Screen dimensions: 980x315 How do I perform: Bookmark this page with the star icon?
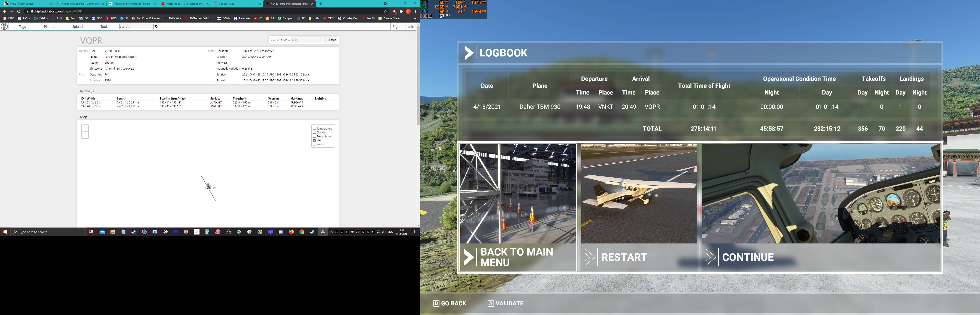point(385,11)
